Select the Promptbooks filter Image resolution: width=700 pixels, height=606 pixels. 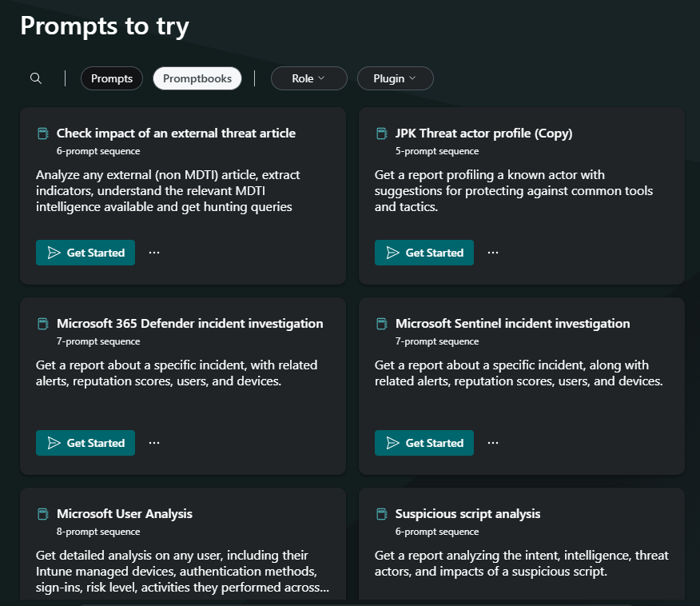tap(197, 78)
